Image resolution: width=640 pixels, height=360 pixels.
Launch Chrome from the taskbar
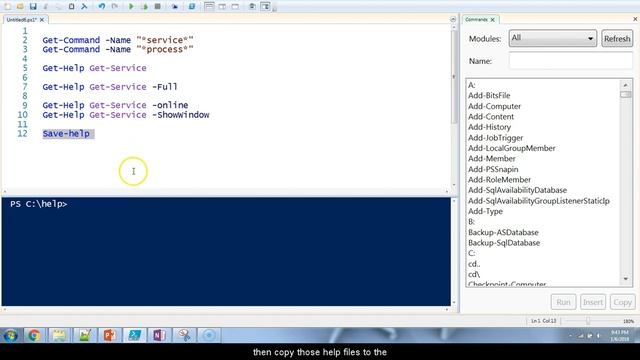34,335
